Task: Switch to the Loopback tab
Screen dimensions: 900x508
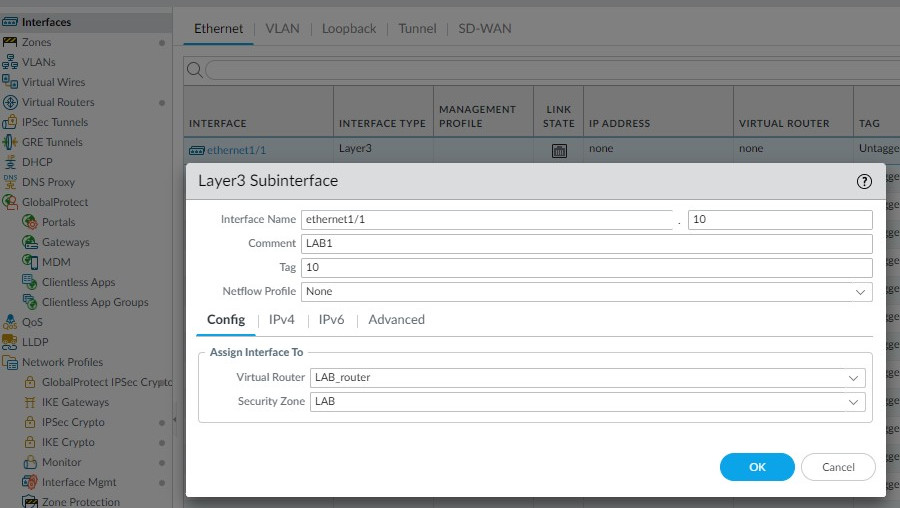Action: pyautogui.click(x=349, y=29)
